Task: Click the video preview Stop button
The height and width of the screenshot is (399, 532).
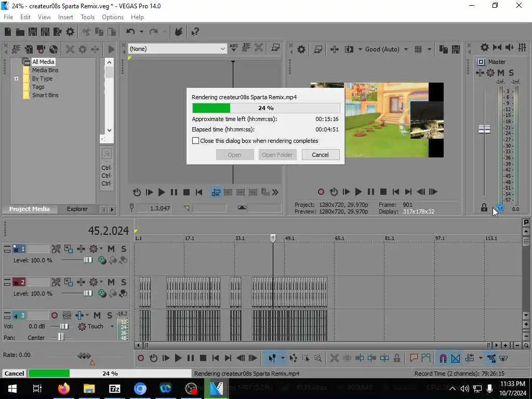Action: pos(383,192)
